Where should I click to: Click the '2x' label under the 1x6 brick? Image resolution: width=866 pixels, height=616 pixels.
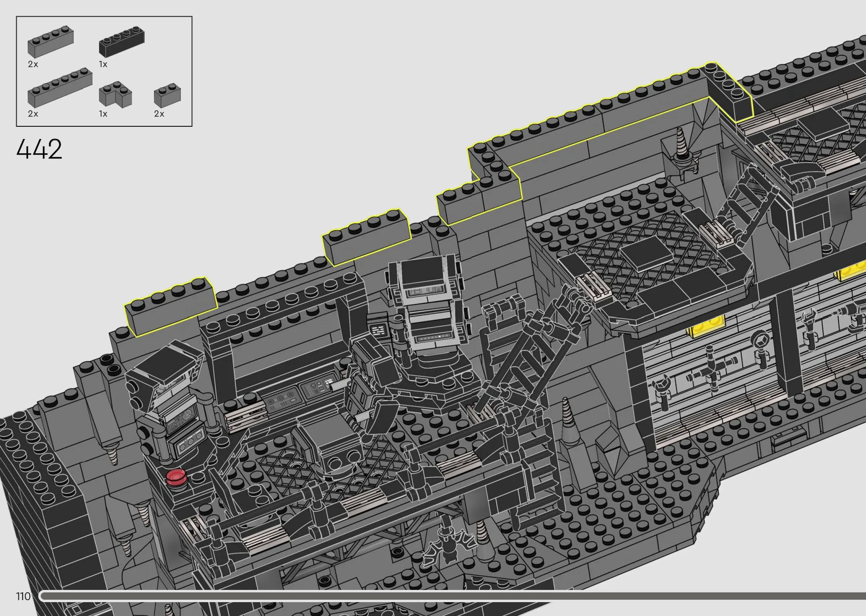[x=33, y=114]
